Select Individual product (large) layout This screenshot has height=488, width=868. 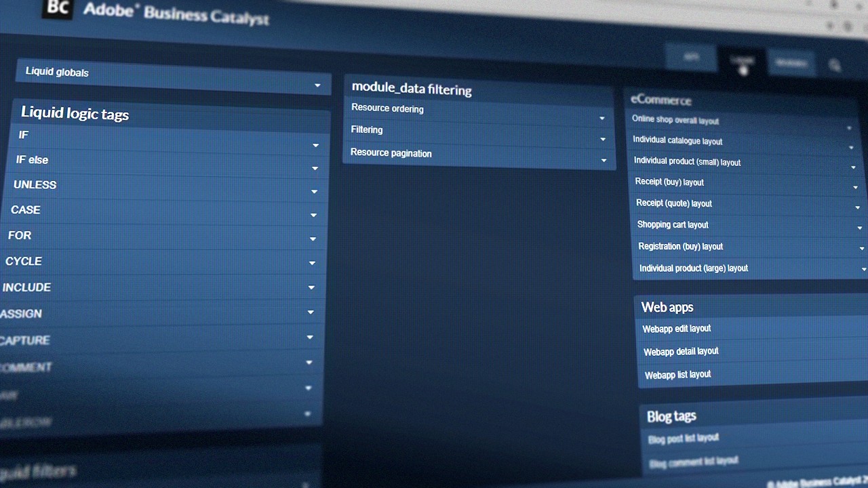click(693, 268)
